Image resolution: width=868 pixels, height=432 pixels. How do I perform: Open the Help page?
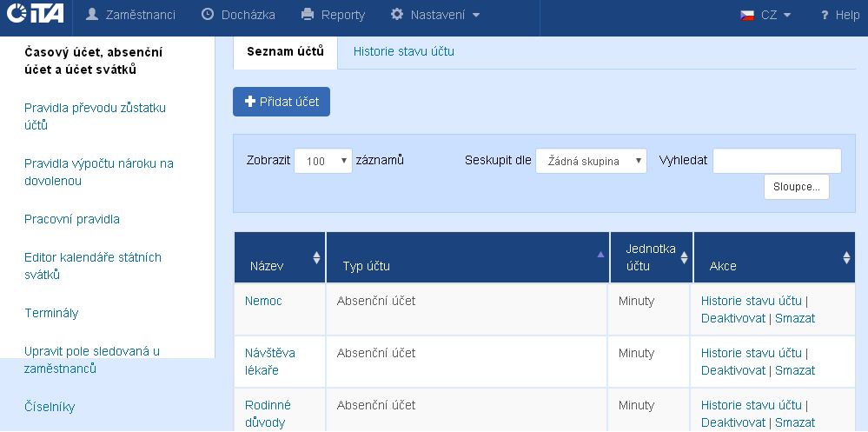[x=839, y=15]
